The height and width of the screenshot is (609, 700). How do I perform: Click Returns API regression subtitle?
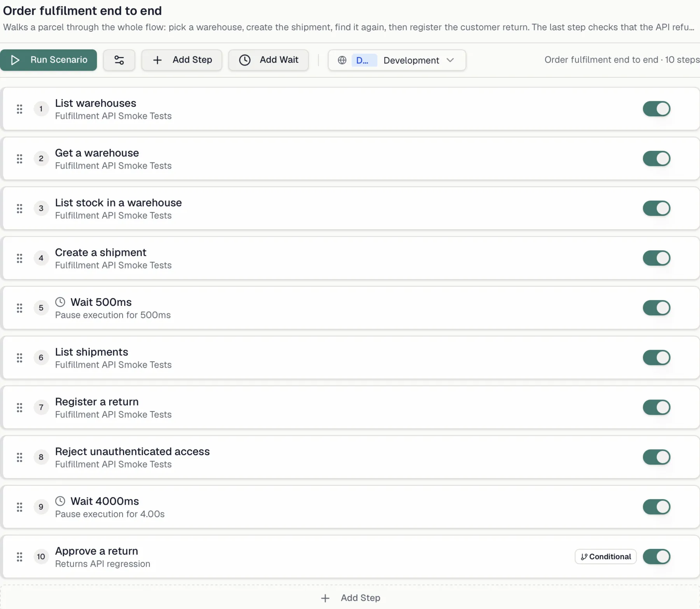click(103, 564)
